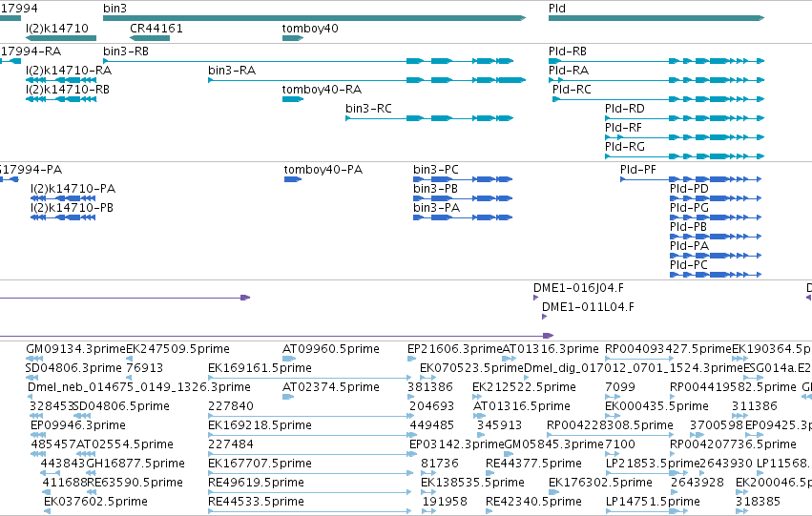Click the l(2)k14710-RB transcript label

[x=68, y=90]
